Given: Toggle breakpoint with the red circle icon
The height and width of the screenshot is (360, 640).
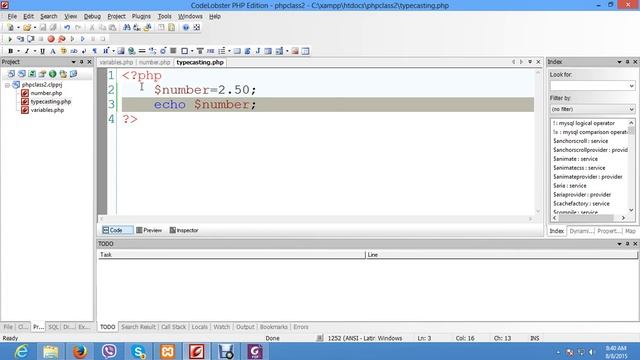Looking at the screenshot, I should coord(51,39).
